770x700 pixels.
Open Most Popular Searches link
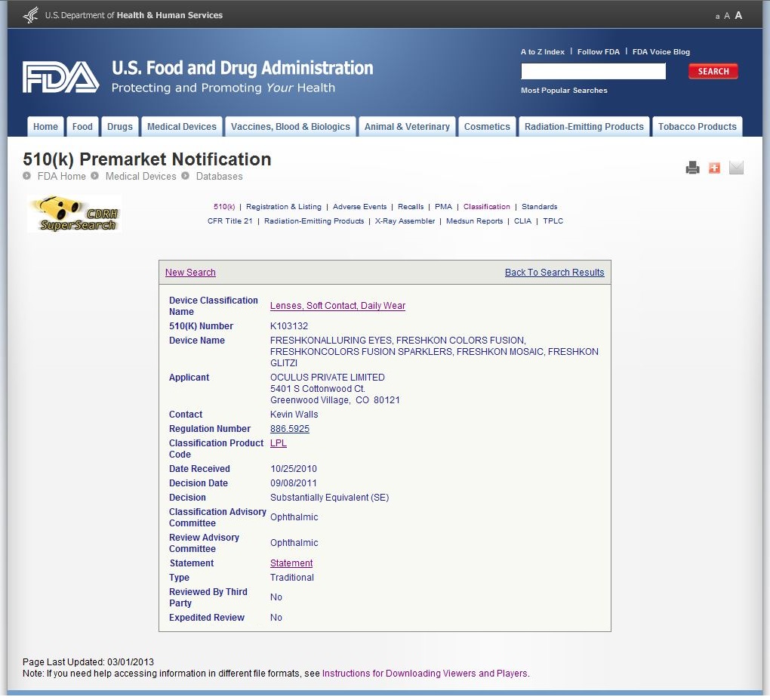pos(564,91)
